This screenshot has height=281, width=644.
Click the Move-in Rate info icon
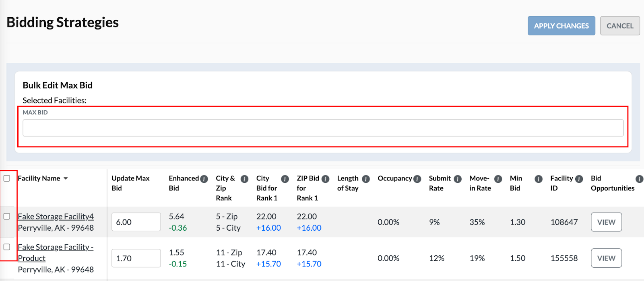click(498, 179)
